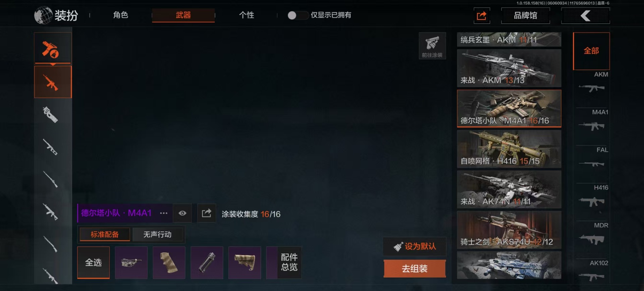Image resolution: width=644 pixels, height=291 pixels.
Task: Click the 设为默认 button
Action: tap(415, 247)
